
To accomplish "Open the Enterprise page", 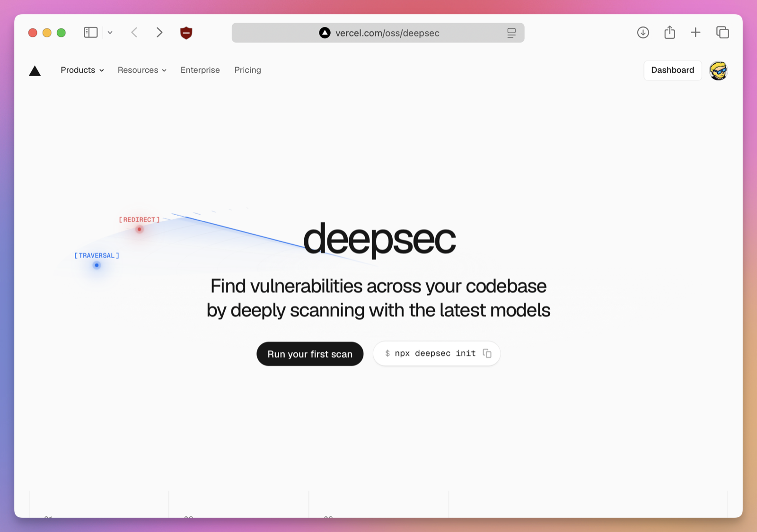I will (x=200, y=70).
